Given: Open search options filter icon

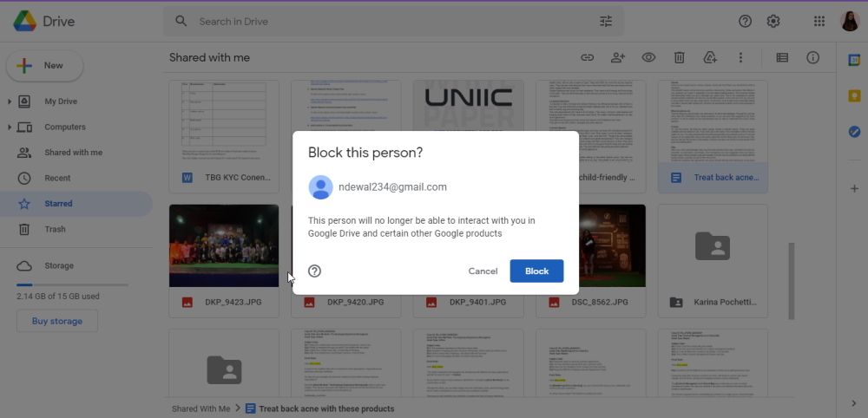Looking at the screenshot, I should click(x=606, y=21).
